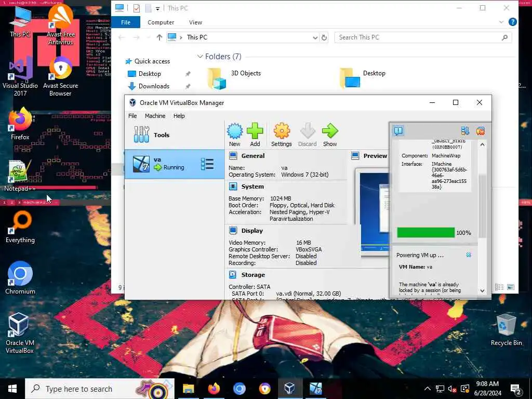Click the notification panel scroll-up arrow

point(482,144)
